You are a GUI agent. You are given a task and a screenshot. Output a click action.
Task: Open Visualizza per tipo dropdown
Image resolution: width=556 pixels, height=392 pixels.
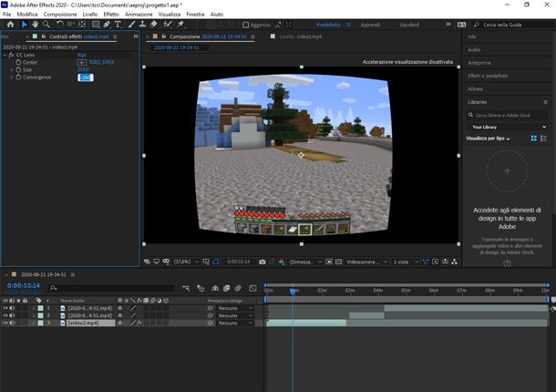click(x=507, y=139)
